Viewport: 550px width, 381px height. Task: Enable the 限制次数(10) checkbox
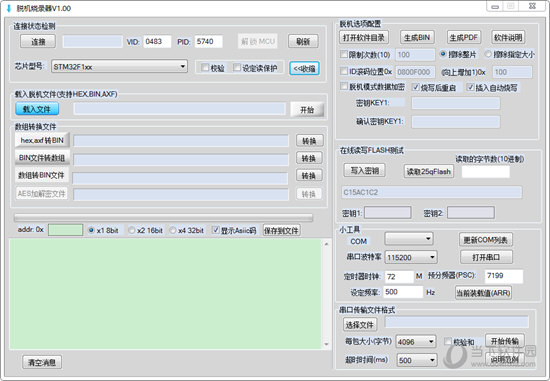tap(344, 54)
